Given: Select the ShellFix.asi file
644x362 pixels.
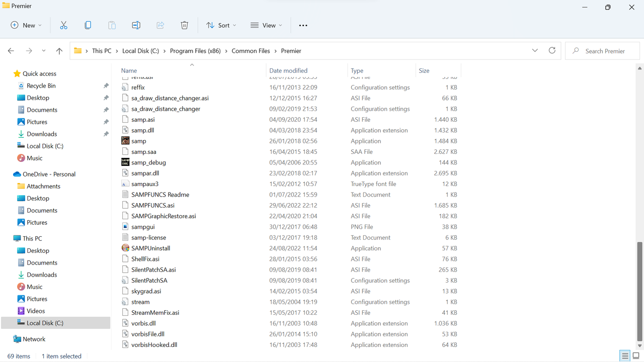Looking at the screenshot, I should (145, 259).
